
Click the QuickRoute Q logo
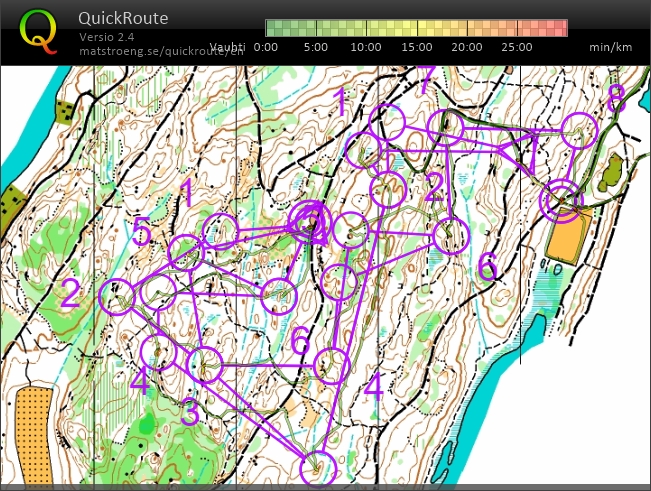38,31
